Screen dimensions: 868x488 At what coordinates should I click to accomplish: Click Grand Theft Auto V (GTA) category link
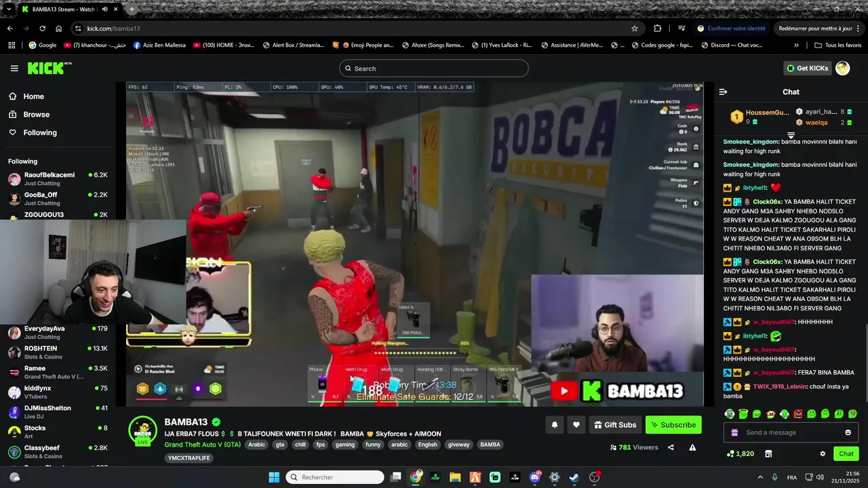(202, 445)
